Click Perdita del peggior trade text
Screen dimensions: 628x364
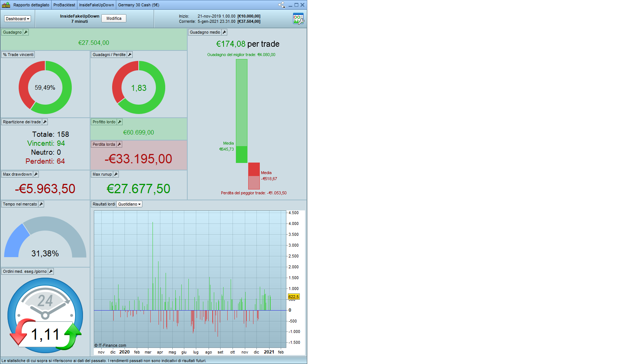[x=253, y=193]
